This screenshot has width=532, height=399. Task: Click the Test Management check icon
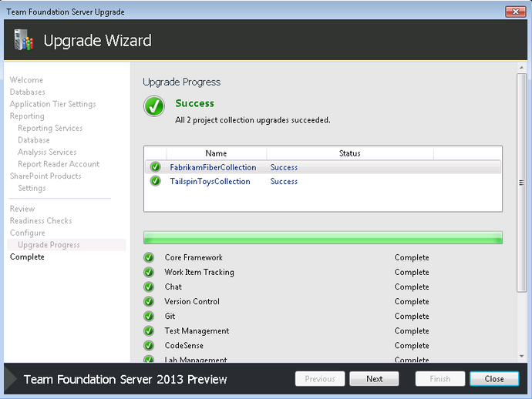click(149, 331)
